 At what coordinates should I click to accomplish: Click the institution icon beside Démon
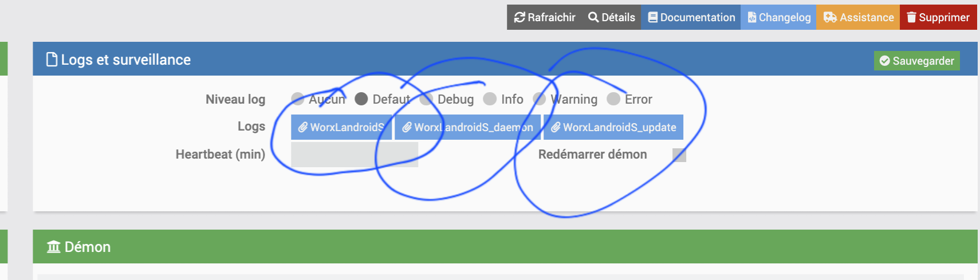53,247
